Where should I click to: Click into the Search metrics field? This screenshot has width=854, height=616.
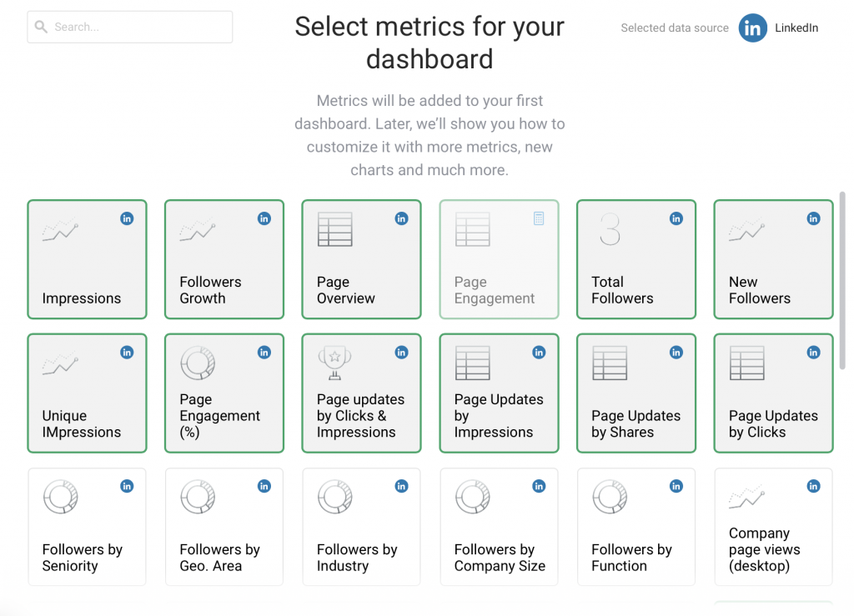tap(138, 28)
